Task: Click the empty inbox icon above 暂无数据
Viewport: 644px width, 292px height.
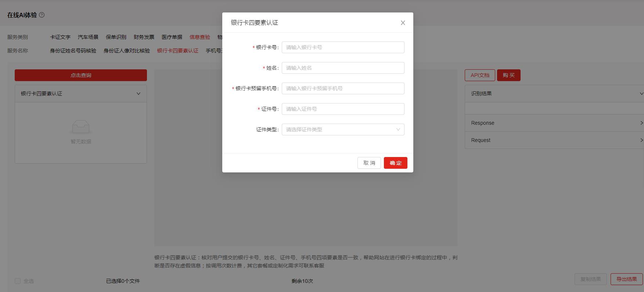Action: click(x=81, y=127)
